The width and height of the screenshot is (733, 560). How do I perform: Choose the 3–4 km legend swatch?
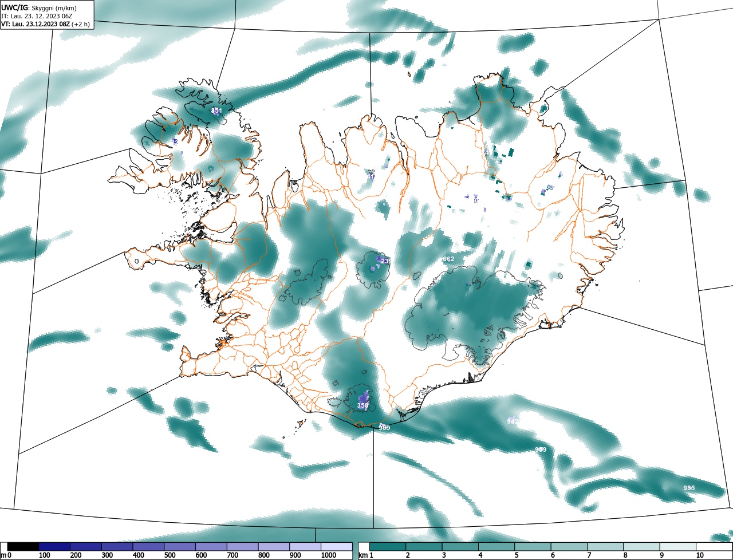pos(460,547)
